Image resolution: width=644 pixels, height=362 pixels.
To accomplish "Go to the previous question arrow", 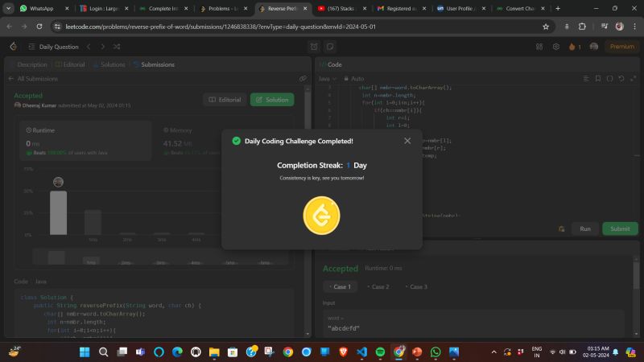I will [89, 47].
